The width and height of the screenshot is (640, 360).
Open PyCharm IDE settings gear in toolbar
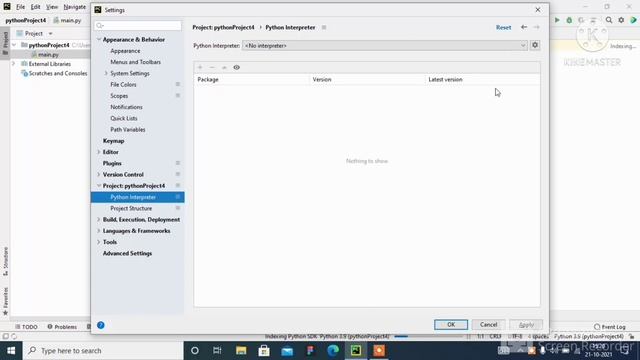[621, 20]
